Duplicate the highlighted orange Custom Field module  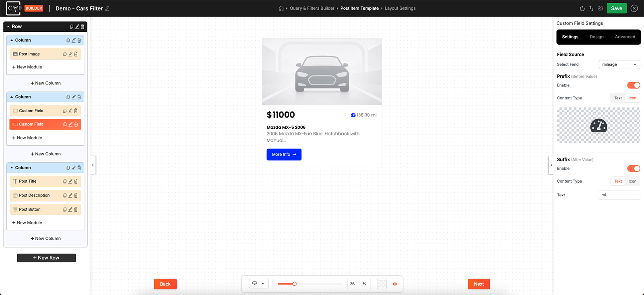click(x=65, y=124)
